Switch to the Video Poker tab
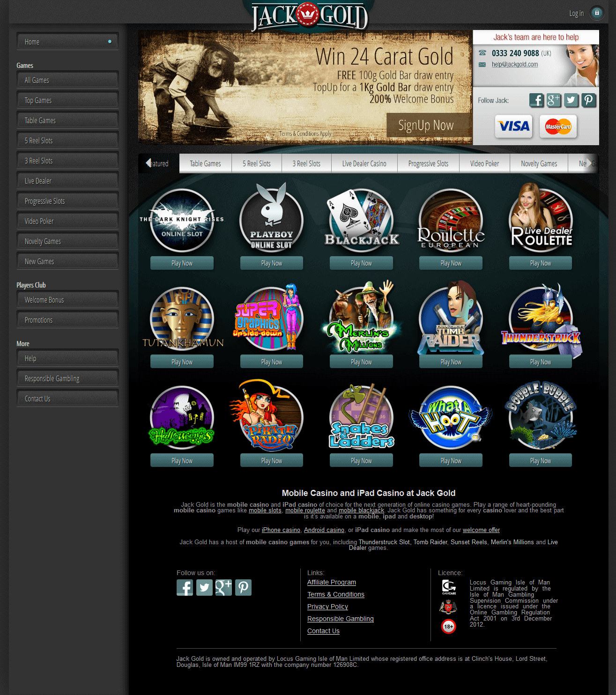This screenshot has height=695, width=616. [x=484, y=163]
